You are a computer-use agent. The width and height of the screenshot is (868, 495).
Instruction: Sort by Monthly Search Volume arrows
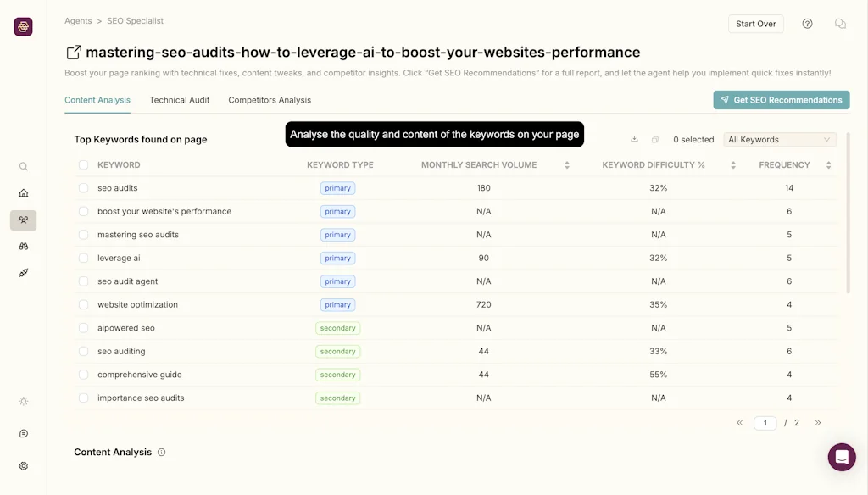tap(567, 165)
